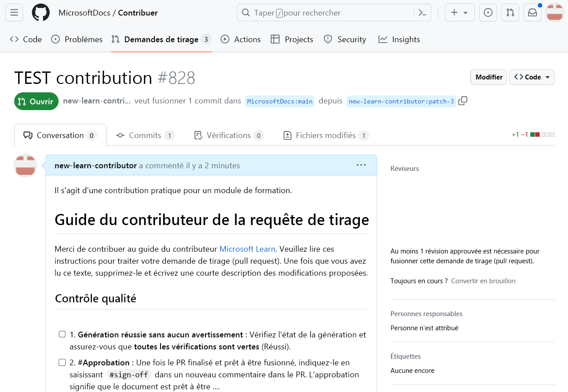Open pull requests icon in the header
568x392 pixels.
pyautogui.click(x=510, y=12)
